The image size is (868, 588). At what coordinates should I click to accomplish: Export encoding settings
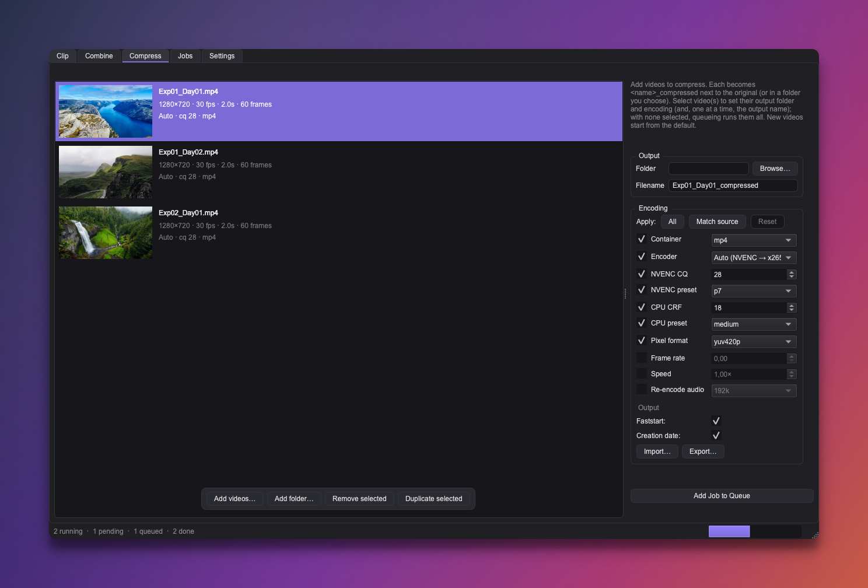click(x=703, y=452)
